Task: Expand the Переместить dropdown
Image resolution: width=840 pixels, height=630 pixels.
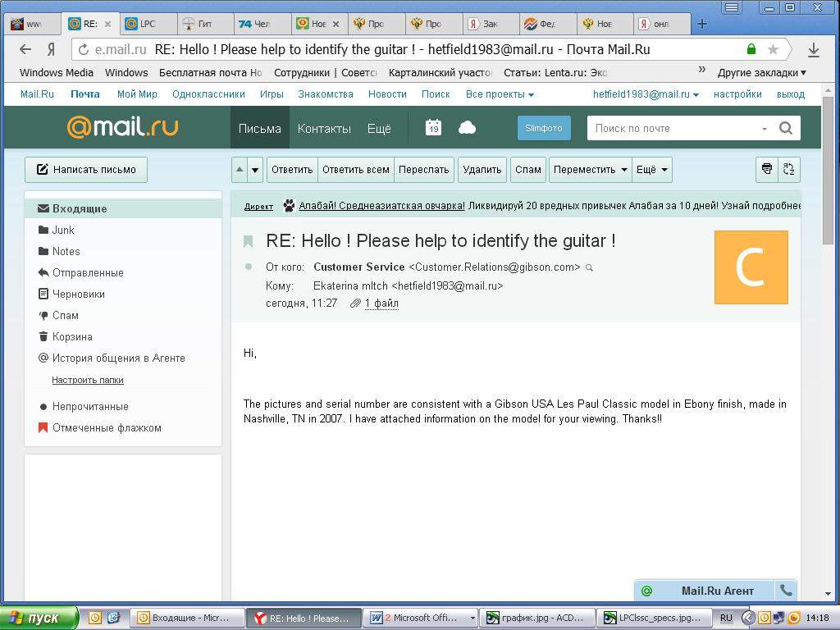Action: point(591,170)
